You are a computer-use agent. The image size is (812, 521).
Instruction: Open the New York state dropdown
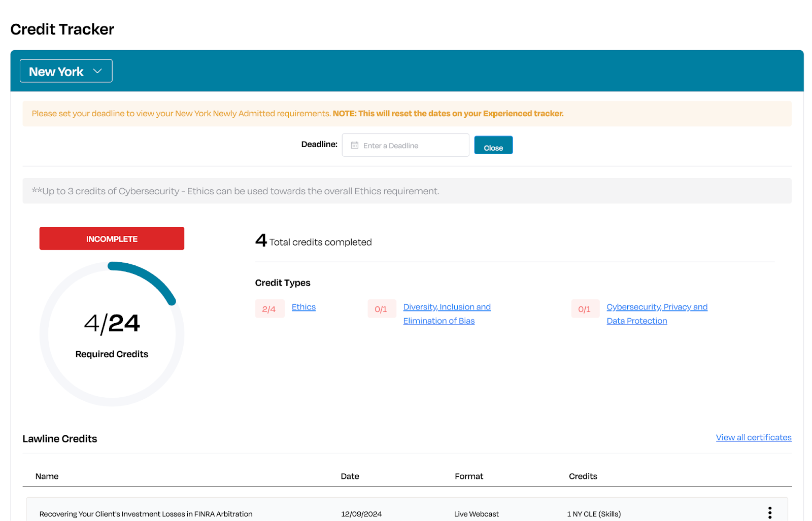tap(66, 71)
